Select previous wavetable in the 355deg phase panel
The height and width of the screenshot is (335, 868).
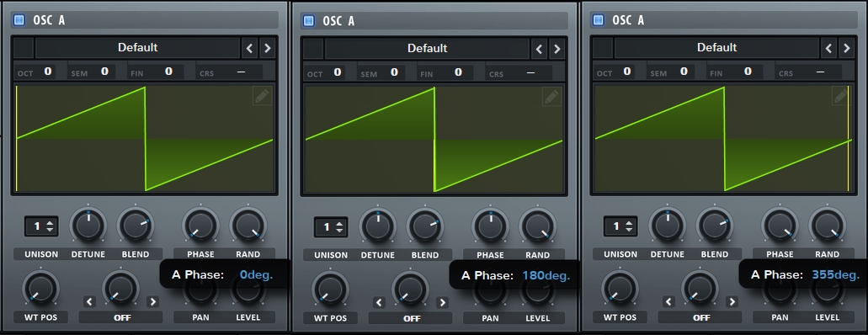[x=828, y=48]
